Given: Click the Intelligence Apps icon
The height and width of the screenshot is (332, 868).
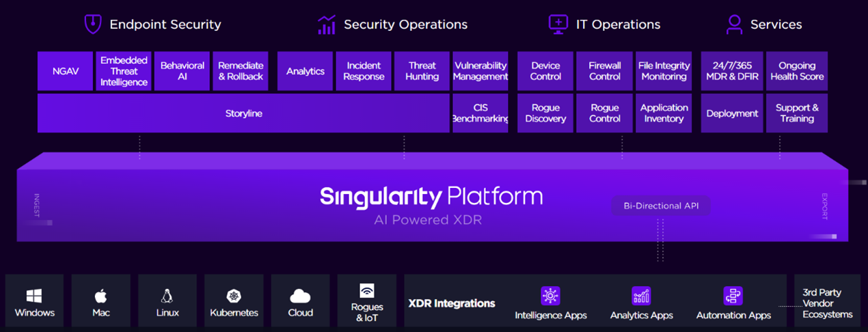Looking at the screenshot, I should (x=550, y=296).
